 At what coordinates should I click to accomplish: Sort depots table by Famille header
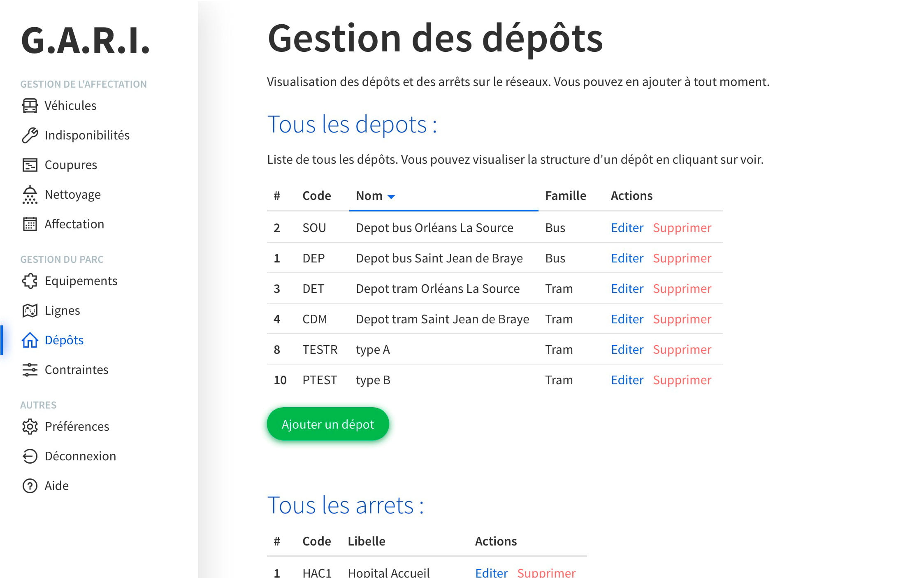click(x=565, y=196)
